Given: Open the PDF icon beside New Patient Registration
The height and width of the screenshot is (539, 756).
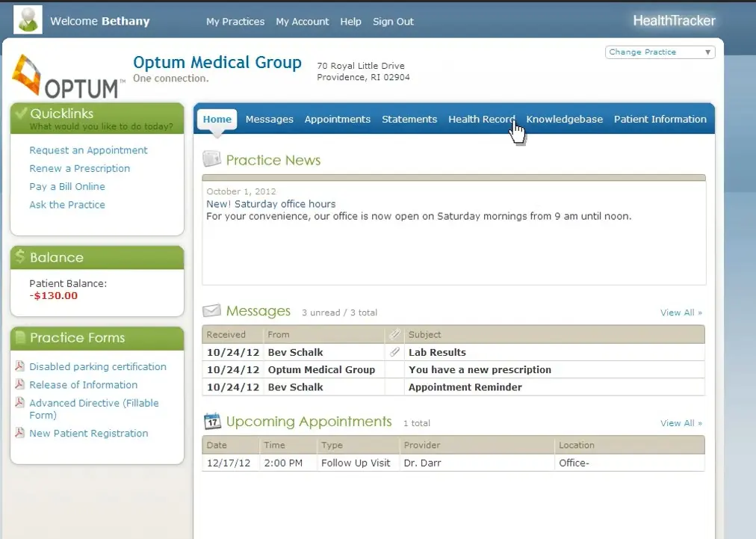Looking at the screenshot, I should click(x=20, y=434).
